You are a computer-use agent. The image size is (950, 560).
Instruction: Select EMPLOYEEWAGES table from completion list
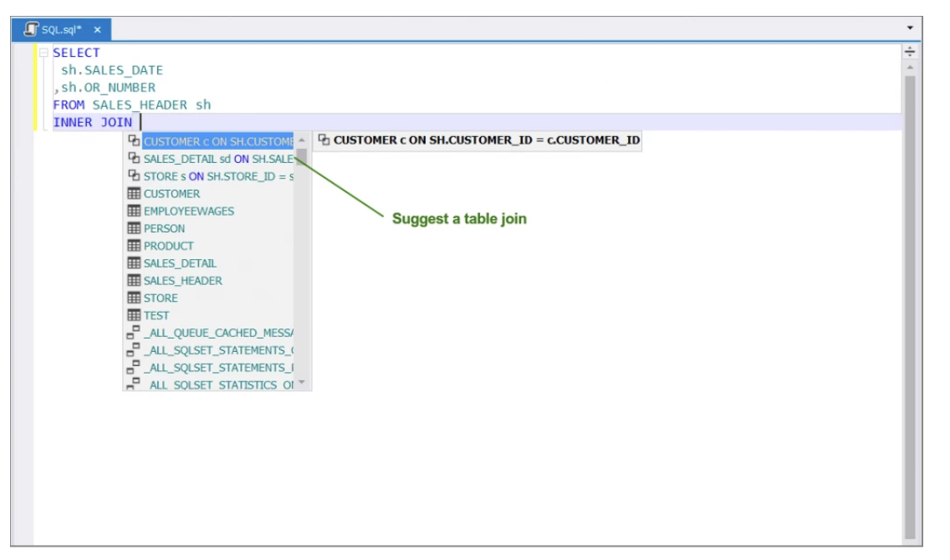tap(188, 211)
